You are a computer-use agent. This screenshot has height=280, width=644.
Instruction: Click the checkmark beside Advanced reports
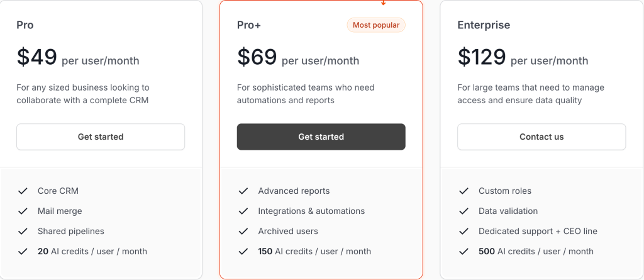coord(243,191)
